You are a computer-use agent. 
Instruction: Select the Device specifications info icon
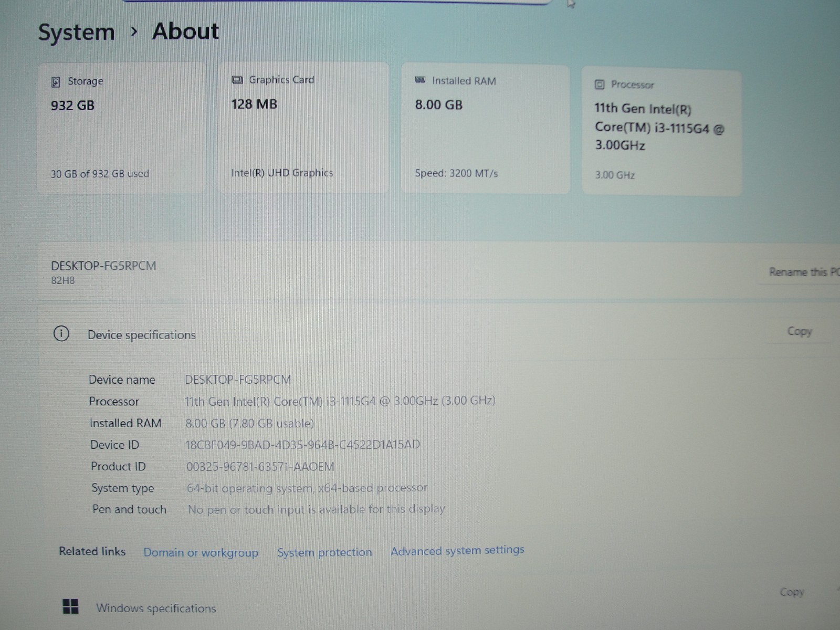(61, 333)
